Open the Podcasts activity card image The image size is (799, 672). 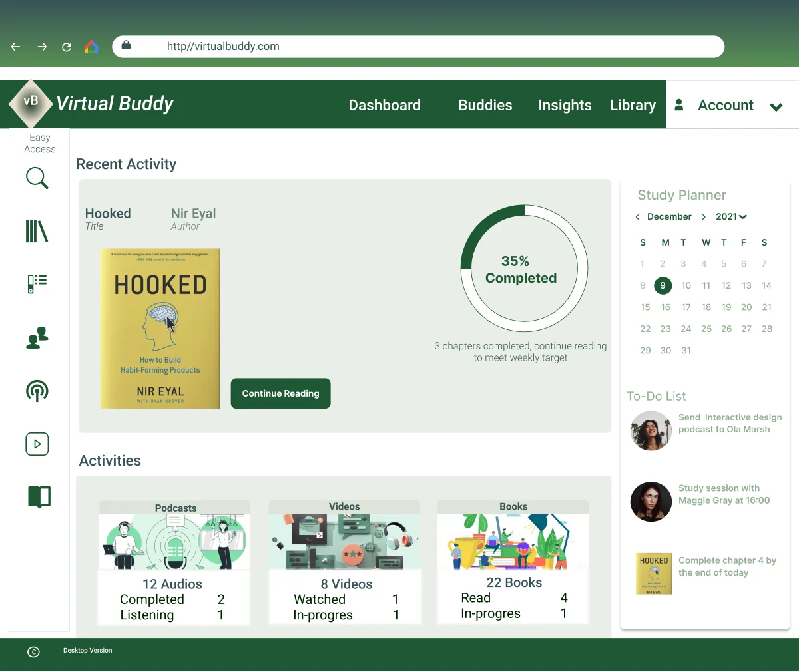175,542
